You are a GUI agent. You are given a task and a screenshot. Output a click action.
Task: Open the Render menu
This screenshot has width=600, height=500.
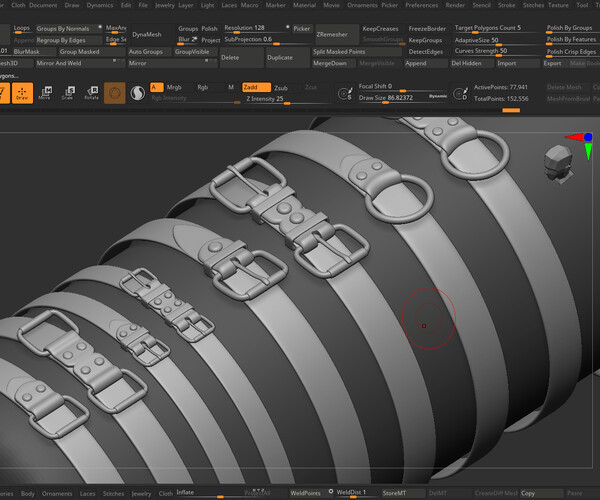pyautogui.click(x=455, y=5)
